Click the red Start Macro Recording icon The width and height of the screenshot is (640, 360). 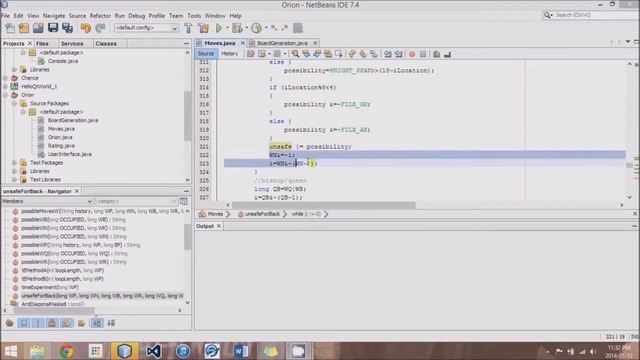pos(412,54)
